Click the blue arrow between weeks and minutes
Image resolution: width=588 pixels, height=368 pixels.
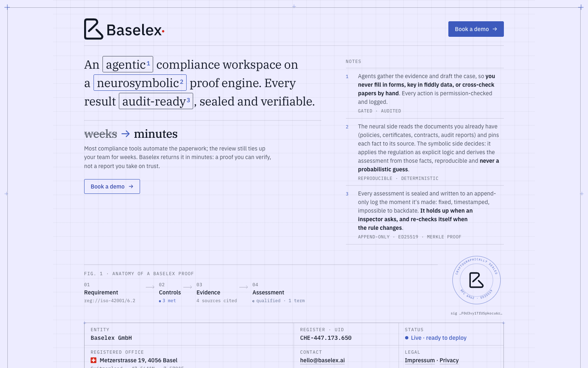pos(126,134)
